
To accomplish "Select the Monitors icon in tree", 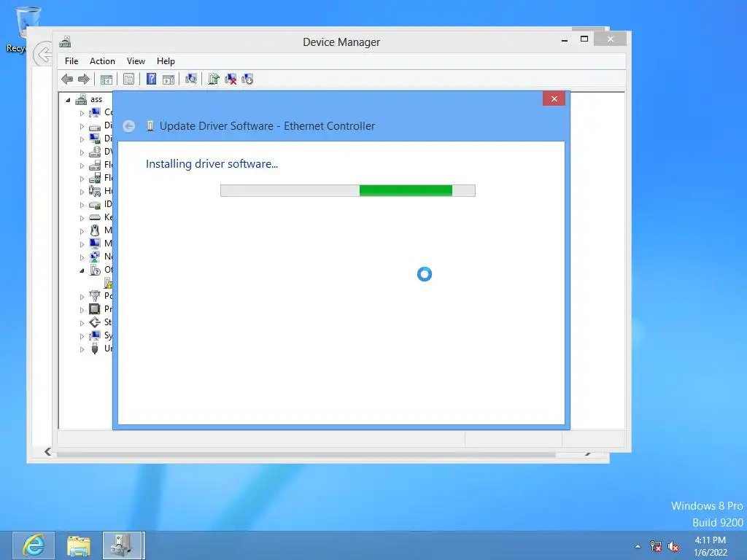I will coord(95,244).
